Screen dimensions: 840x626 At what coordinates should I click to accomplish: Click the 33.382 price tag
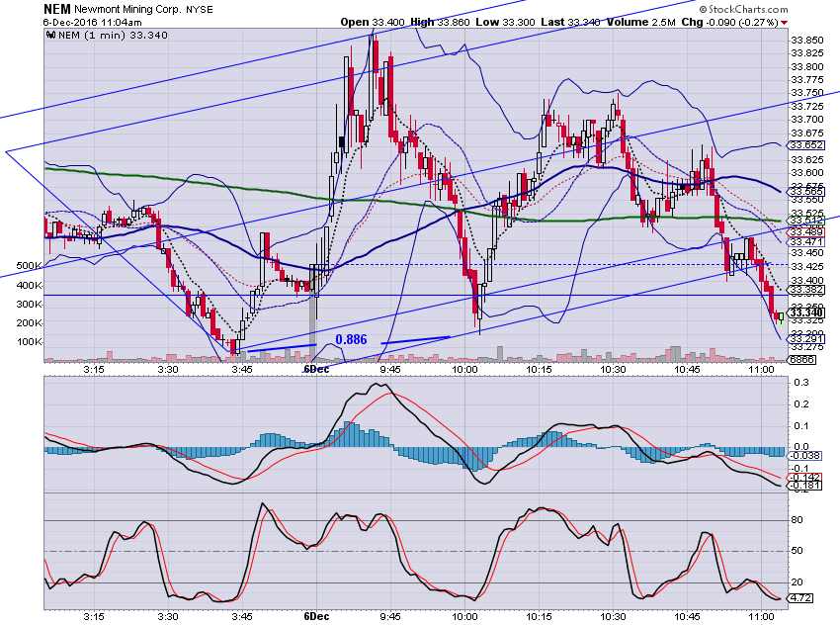(x=806, y=290)
